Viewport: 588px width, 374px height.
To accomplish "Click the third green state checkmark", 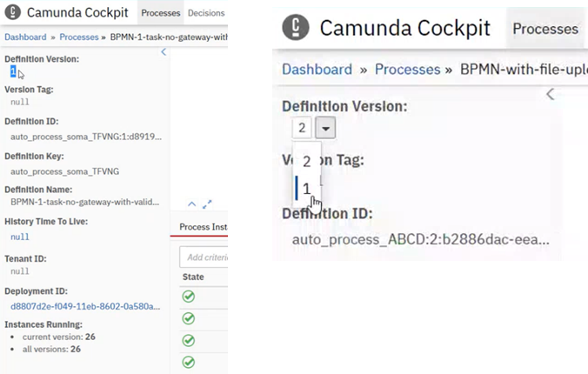I will coord(188,340).
